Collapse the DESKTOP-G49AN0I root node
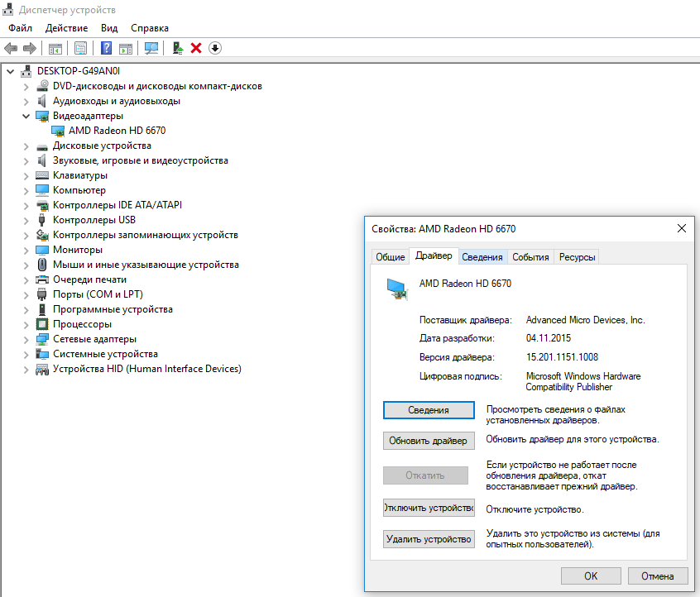This screenshot has height=597, width=700. point(10,71)
